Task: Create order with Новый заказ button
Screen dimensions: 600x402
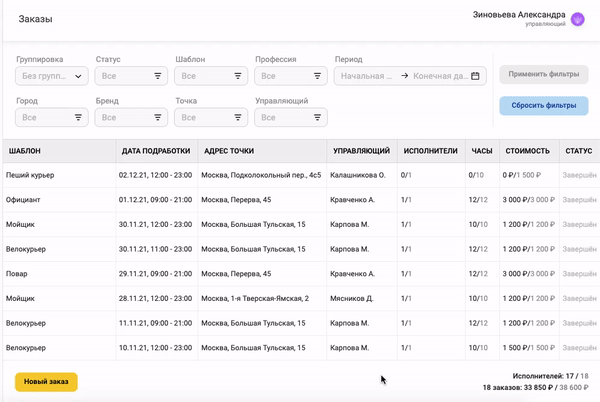Action: coord(46,381)
